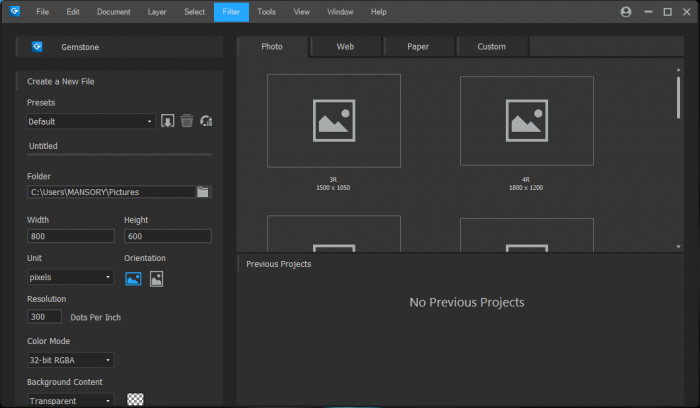This screenshot has height=408, width=700.
Task: Open the user account icon
Action: 626,12
